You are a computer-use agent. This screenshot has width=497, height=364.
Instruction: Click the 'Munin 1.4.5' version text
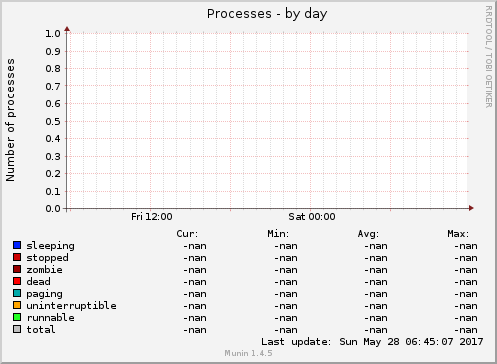point(248,353)
